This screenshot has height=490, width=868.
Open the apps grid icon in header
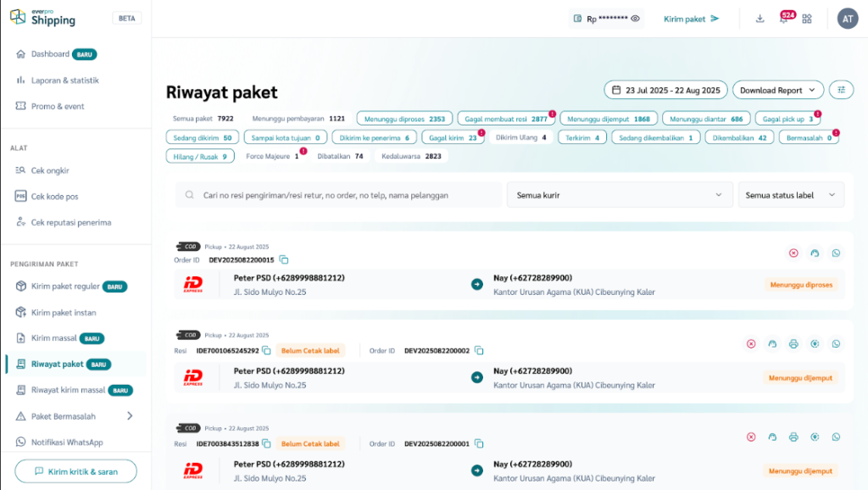pyautogui.click(x=807, y=19)
